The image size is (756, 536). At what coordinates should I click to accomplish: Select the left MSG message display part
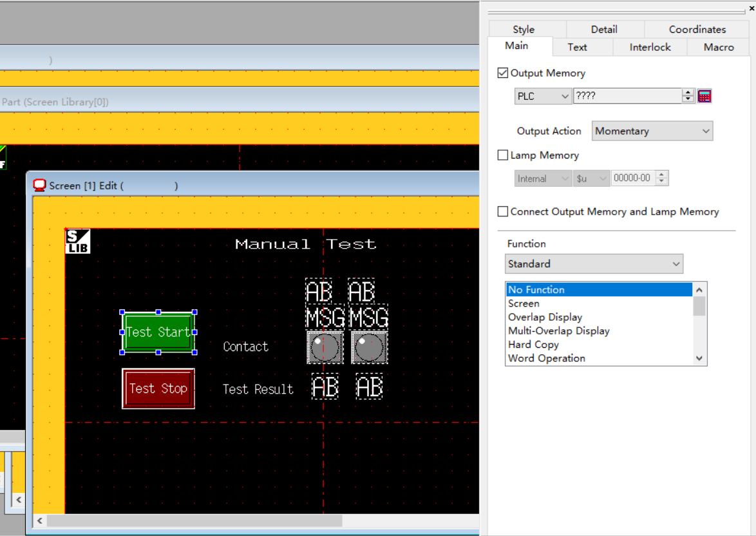point(325,318)
